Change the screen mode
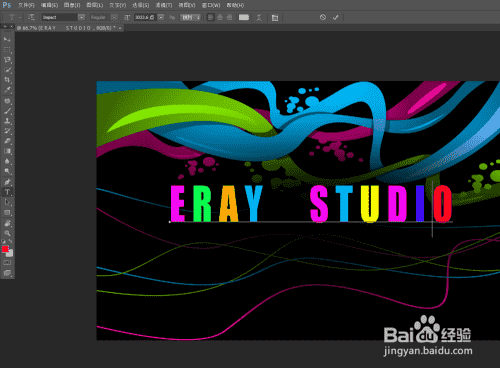Image resolution: width=500 pixels, height=368 pixels. [x=7, y=273]
